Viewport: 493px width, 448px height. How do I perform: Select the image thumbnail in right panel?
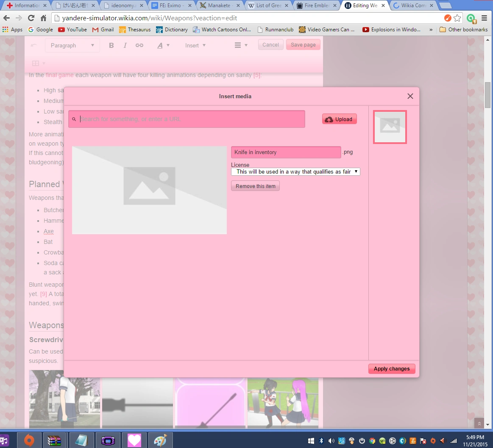tap(390, 127)
